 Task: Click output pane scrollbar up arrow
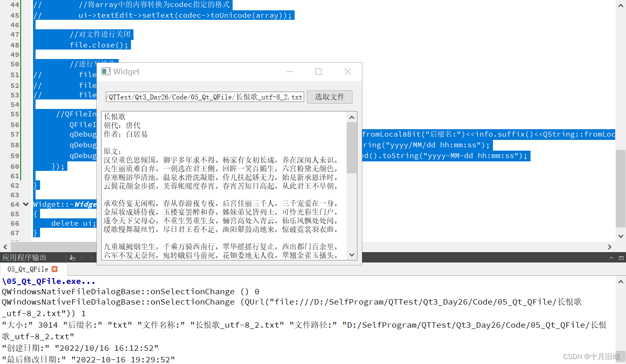(621, 282)
